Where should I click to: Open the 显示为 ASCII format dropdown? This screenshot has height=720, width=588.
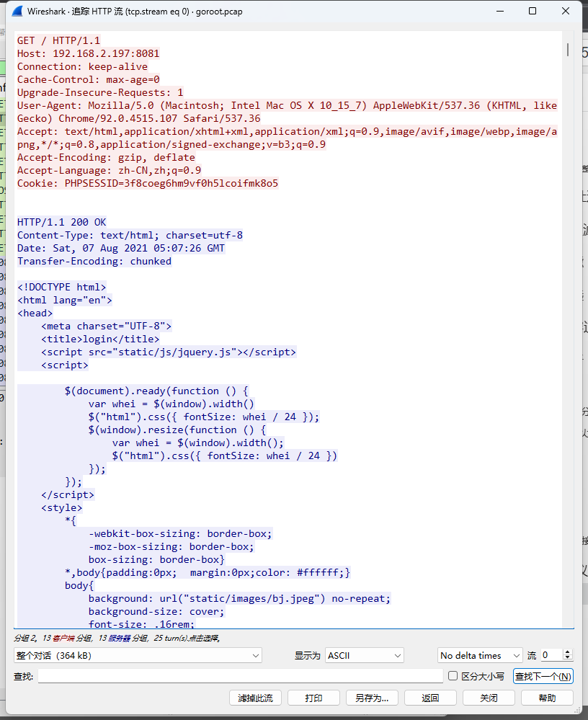pyautogui.click(x=365, y=655)
